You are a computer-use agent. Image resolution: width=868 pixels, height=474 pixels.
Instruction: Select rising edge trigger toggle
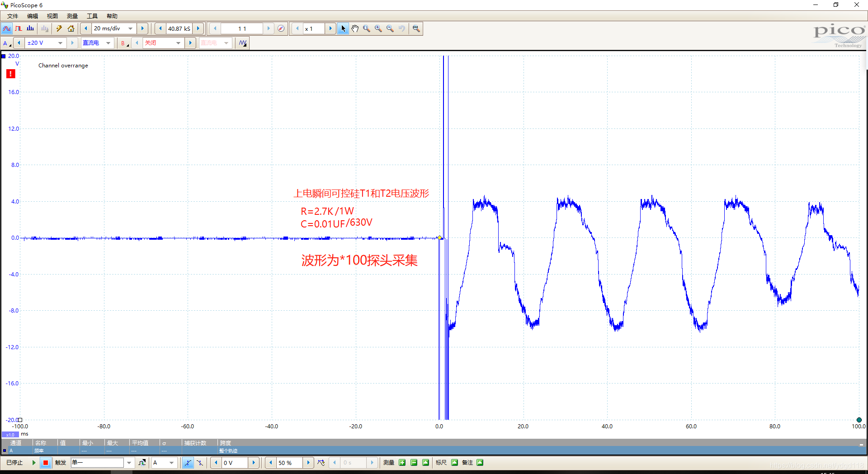188,463
